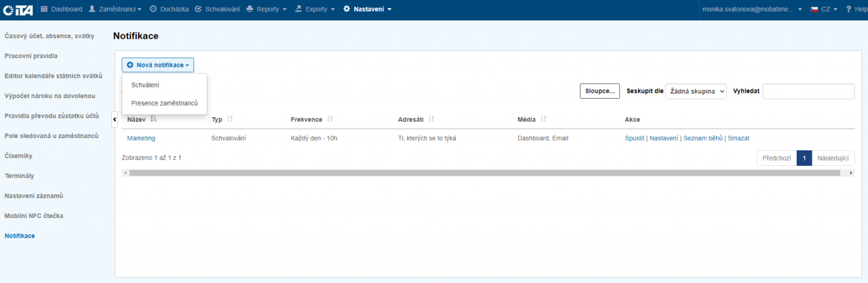This screenshot has height=283, width=868.
Task: Click the Docházka clock icon
Action: [153, 9]
